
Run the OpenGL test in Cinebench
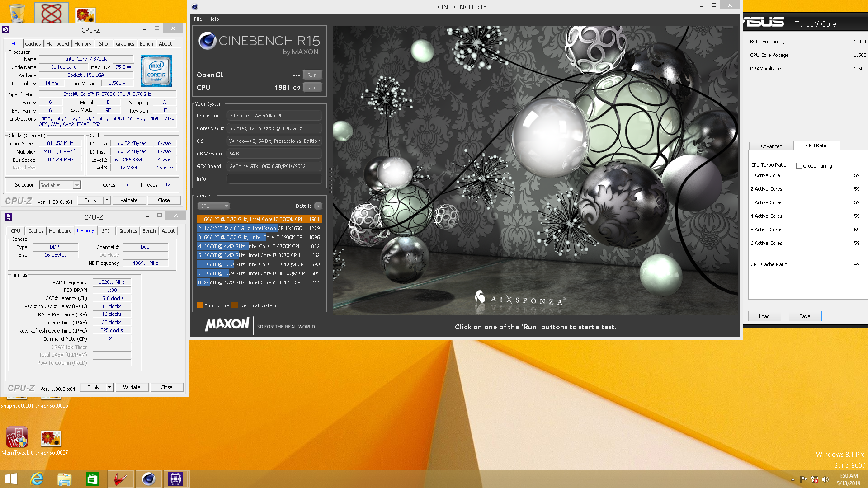(312, 75)
